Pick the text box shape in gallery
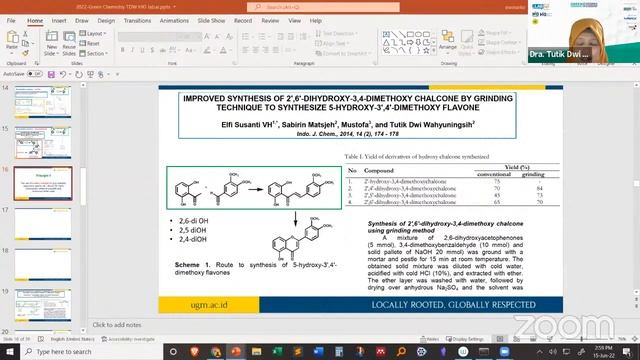The width and height of the screenshot is (640, 360). coord(386,34)
